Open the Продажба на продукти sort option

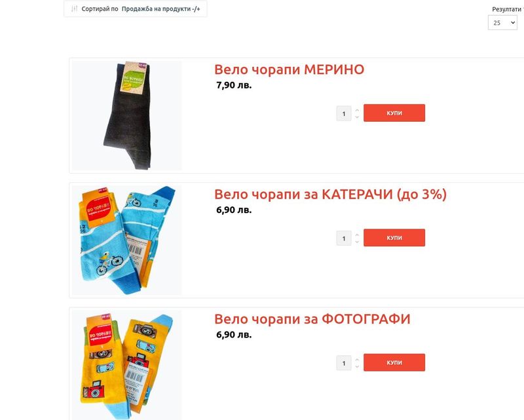[160, 9]
